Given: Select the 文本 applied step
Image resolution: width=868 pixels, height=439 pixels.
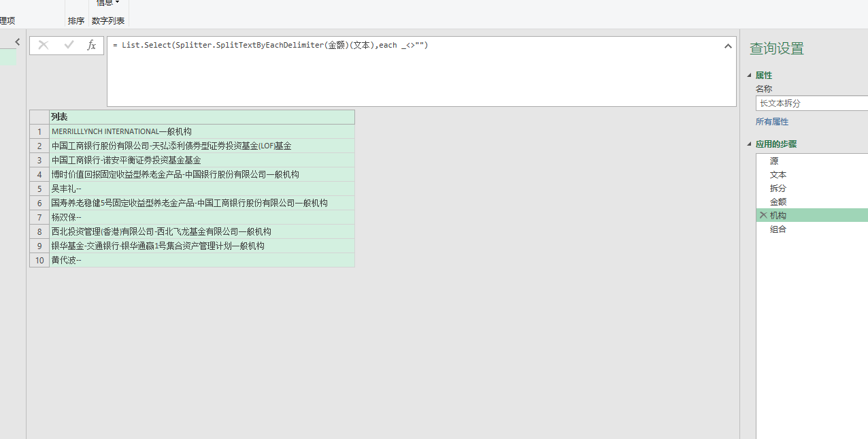Looking at the screenshot, I should click(812, 175).
